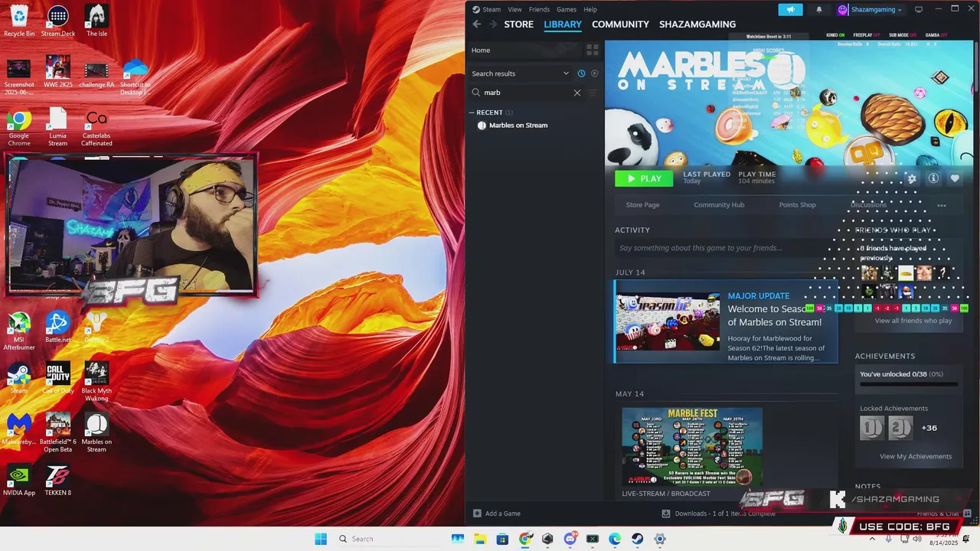Image resolution: width=980 pixels, height=551 pixels.
Task: Open Call of Duty desktop icon
Action: tap(58, 378)
